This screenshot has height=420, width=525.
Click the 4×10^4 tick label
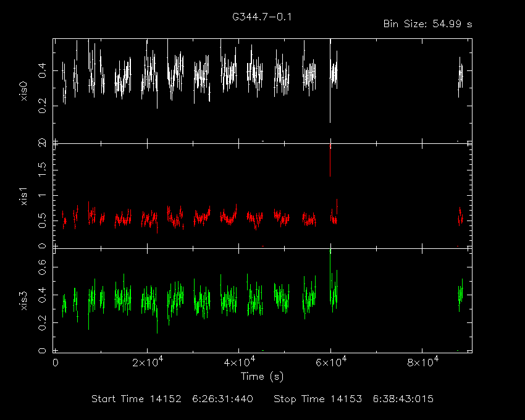tap(239, 362)
